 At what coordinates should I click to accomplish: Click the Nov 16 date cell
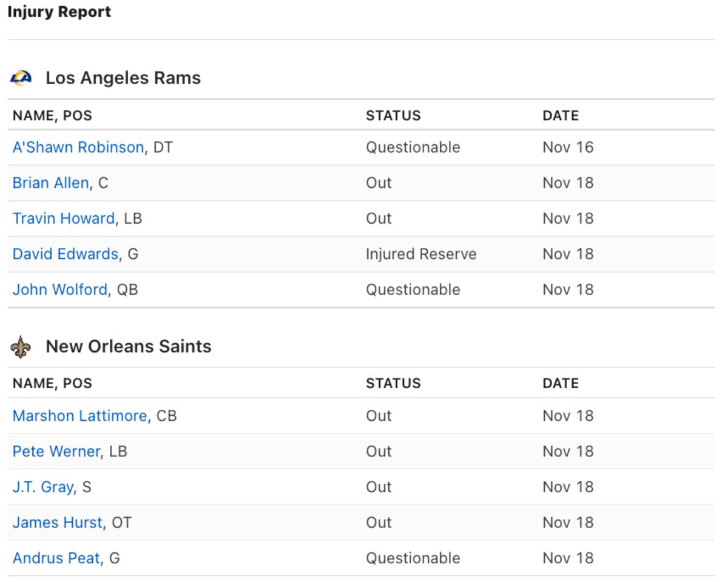tap(568, 147)
